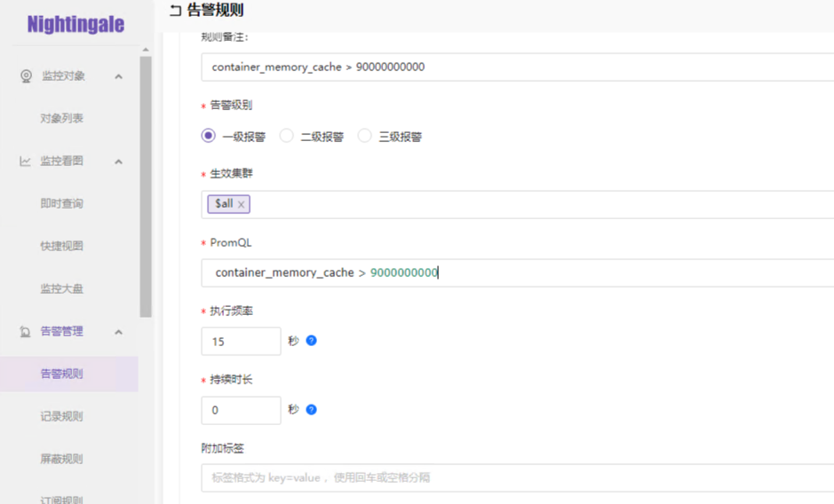Select 一级报警 alert level

click(209, 136)
